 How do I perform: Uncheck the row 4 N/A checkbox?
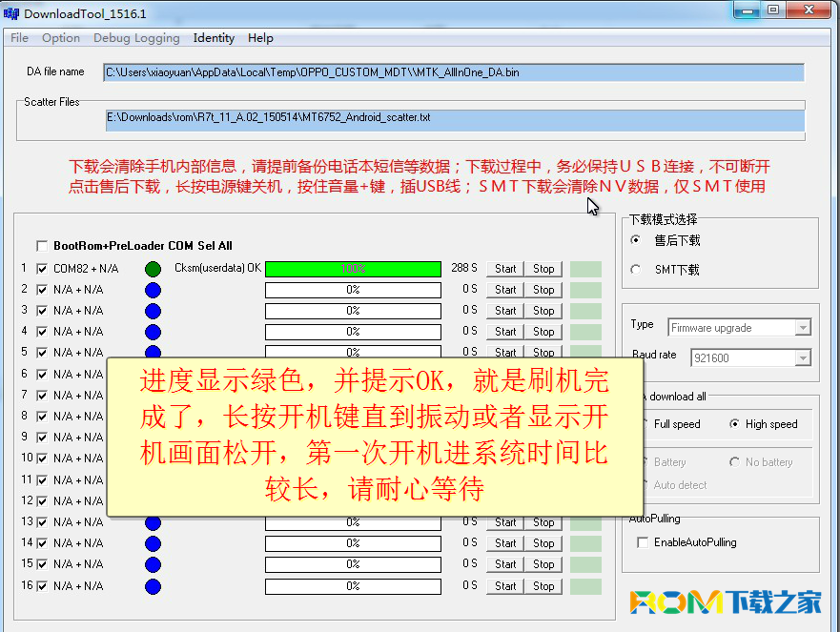pos(42,332)
